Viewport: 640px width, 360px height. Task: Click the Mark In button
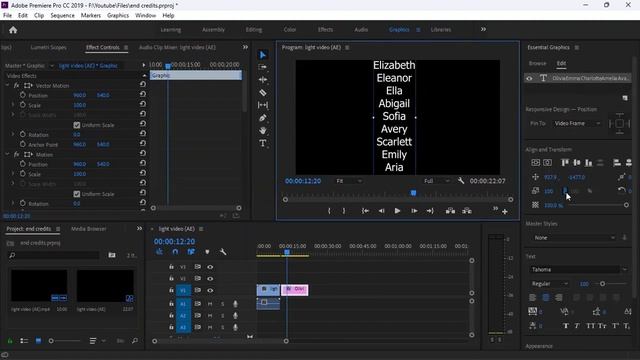[x=329, y=211]
